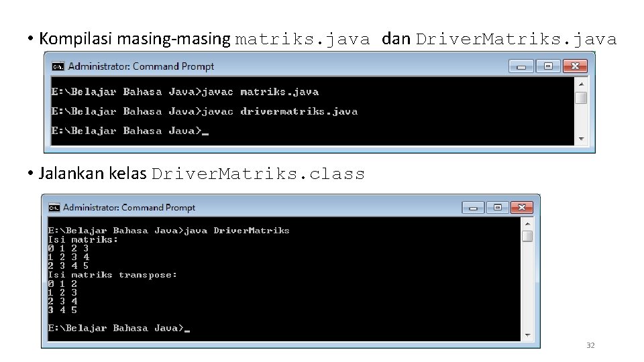The image size is (644, 362).
Task: Click the heading text 'DriverMatriks.java'
Action: [x=517, y=40]
